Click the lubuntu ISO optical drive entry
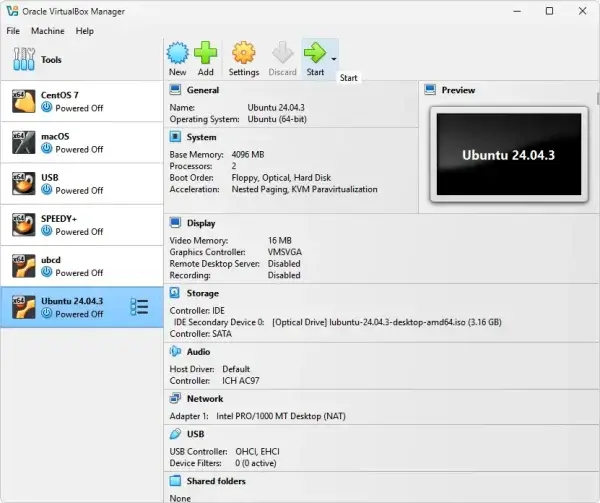Screen dimensions: 600x503 coord(386,322)
